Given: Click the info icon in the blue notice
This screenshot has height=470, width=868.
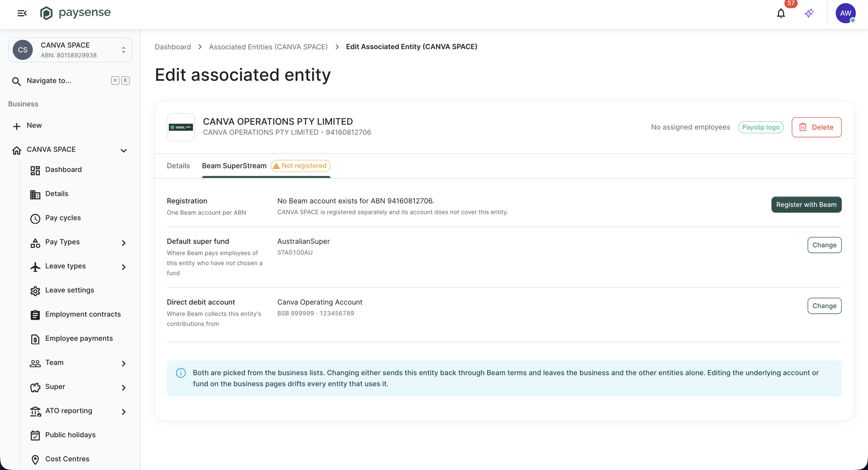Looking at the screenshot, I should click(x=181, y=373).
